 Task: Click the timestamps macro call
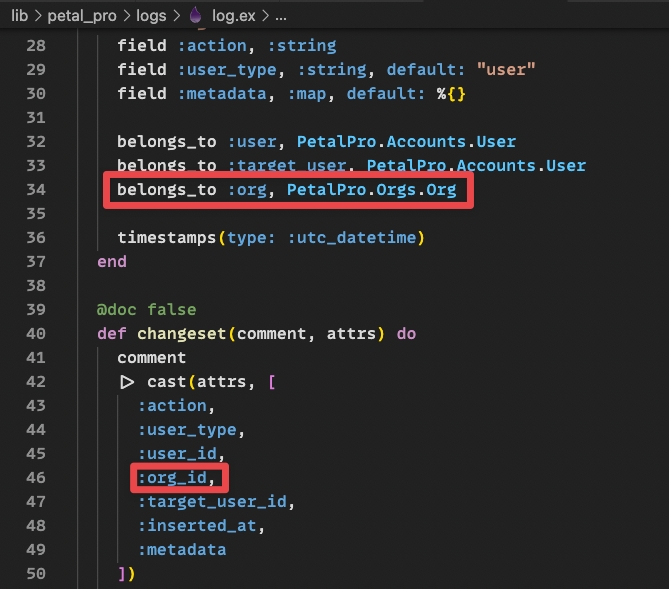coord(165,237)
